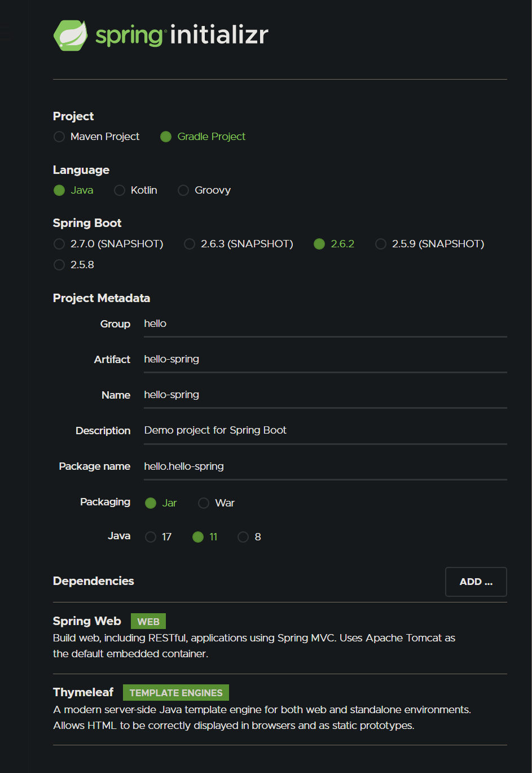Click the Packaging label
This screenshot has width=532, height=773.
(x=105, y=502)
